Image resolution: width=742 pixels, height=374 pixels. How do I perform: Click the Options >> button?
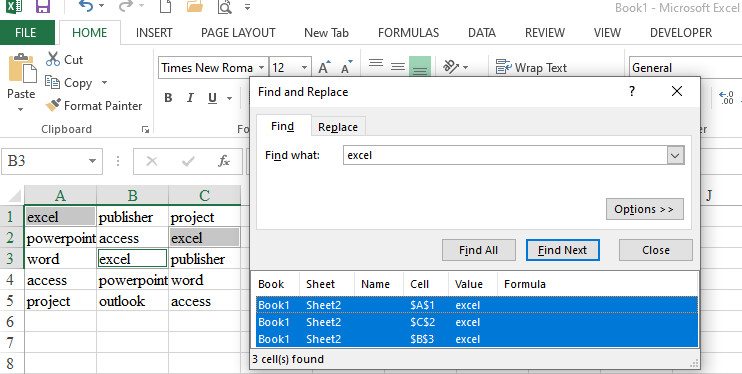(645, 209)
